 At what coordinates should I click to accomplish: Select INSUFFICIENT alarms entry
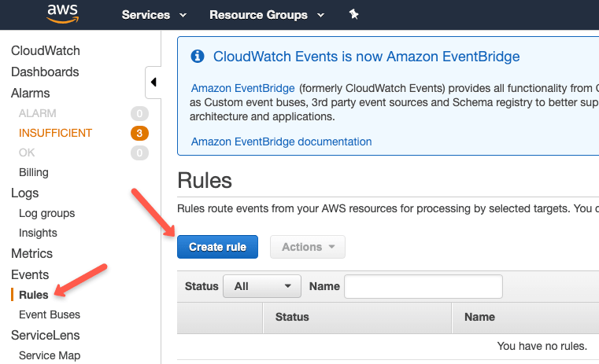pyautogui.click(x=55, y=133)
